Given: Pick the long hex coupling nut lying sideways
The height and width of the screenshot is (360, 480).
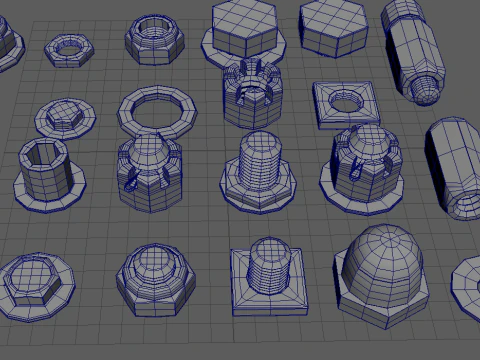Looking at the screenshot, I should (x=453, y=168).
